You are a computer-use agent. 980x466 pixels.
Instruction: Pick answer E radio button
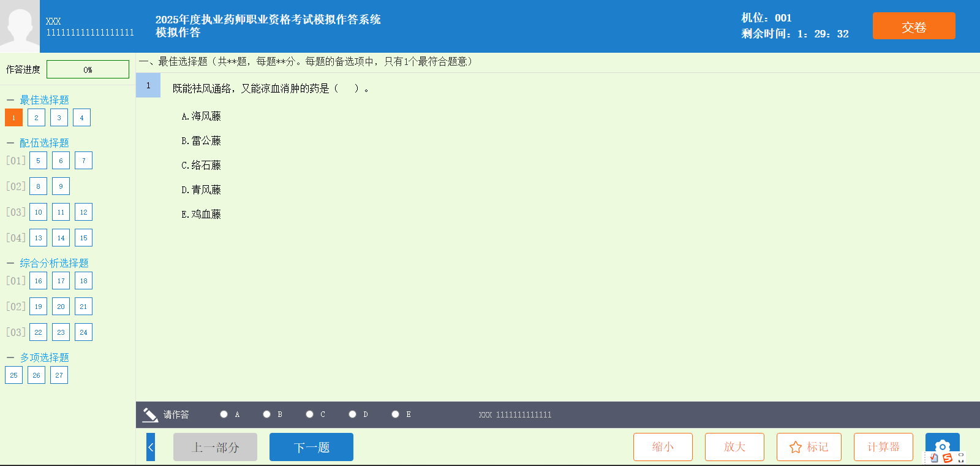tap(396, 414)
